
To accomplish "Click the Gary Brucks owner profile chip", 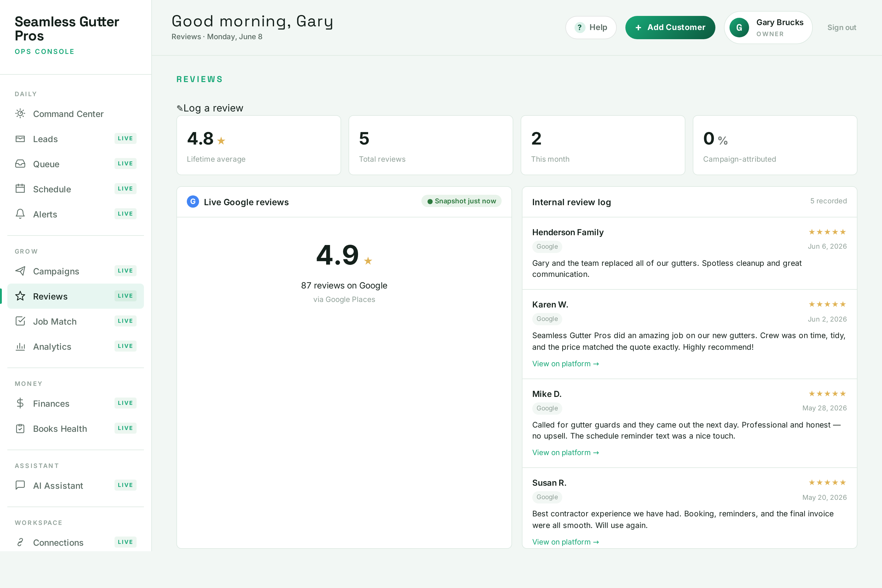I will pos(768,27).
